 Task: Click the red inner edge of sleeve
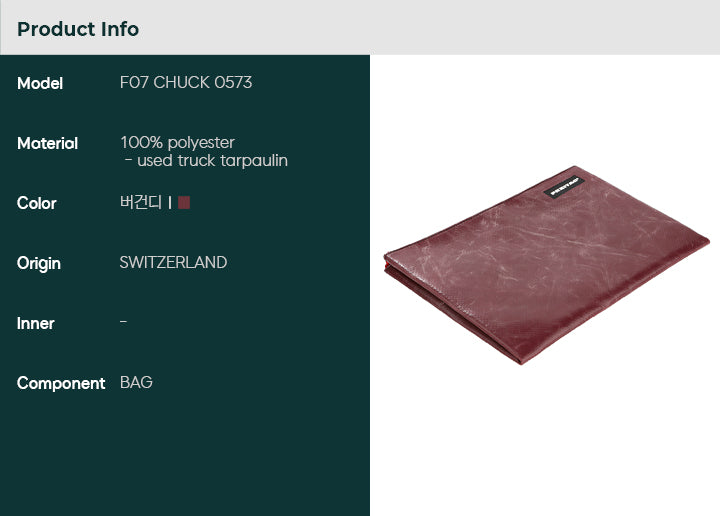click(x=385, y=267)
